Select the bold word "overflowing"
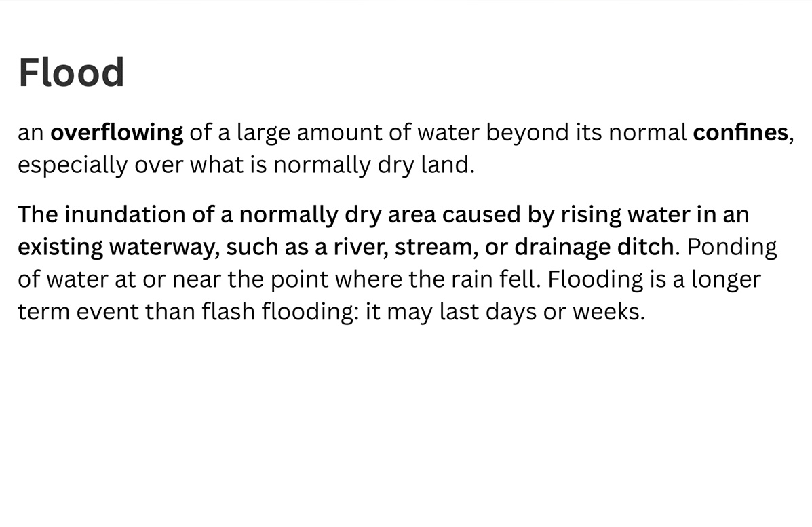Viewport: 812px width, 527px height. click(x=117, y=133)
